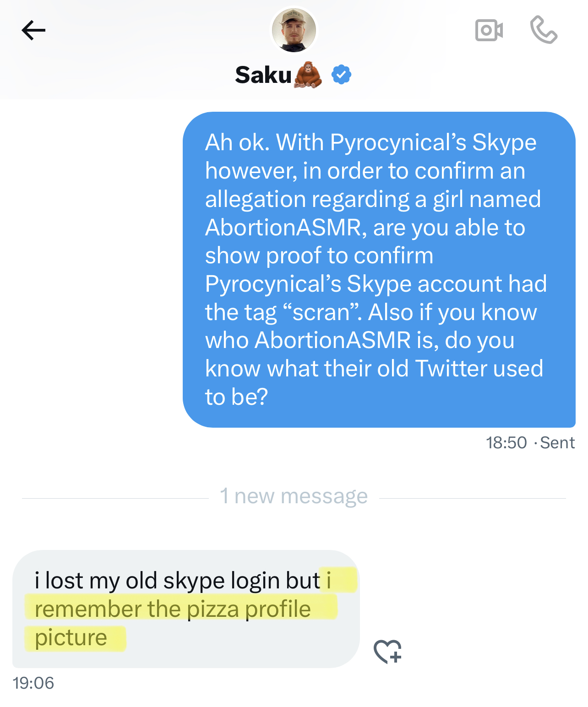Viewport: 588px width, 707px height.
Task: Add a reaction to the received message
Action: (x=388, y=651)
